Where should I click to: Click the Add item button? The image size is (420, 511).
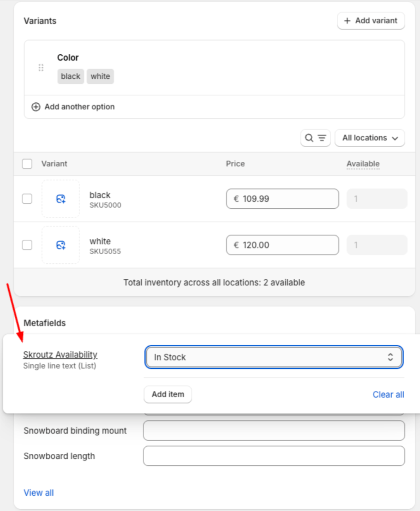(x=168, y=394)
